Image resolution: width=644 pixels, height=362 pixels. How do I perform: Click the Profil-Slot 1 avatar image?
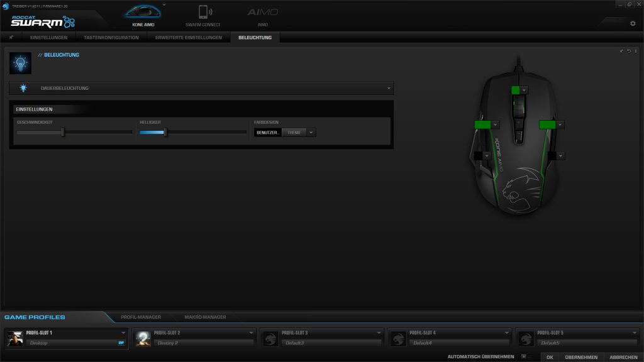15,338
